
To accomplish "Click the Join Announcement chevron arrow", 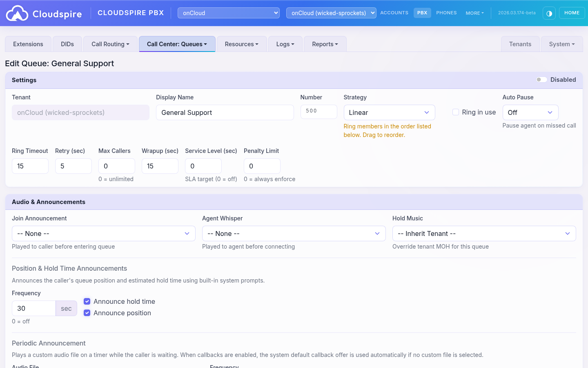I will pos(187,233).
